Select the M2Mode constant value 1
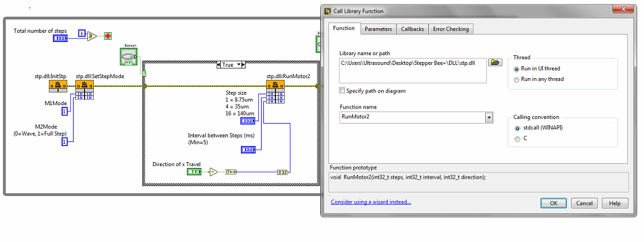The width and height of the screenshot is (644, 242). [x=64, y=142]
